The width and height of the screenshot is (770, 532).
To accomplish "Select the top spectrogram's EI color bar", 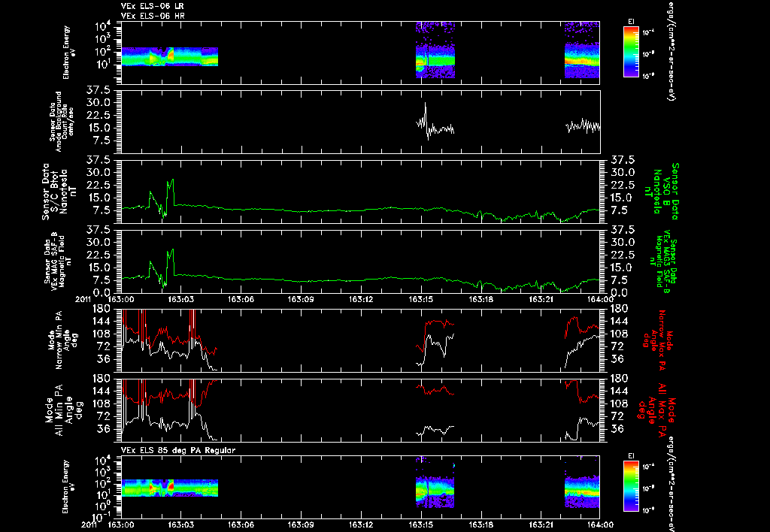I will pyautogui.click(x=631, y=52).
